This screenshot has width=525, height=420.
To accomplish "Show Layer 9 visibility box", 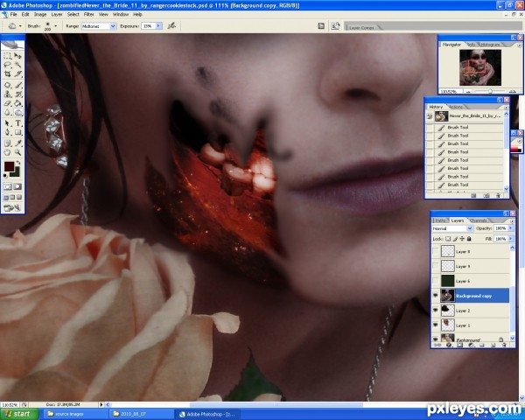I will tap(435, 266).
